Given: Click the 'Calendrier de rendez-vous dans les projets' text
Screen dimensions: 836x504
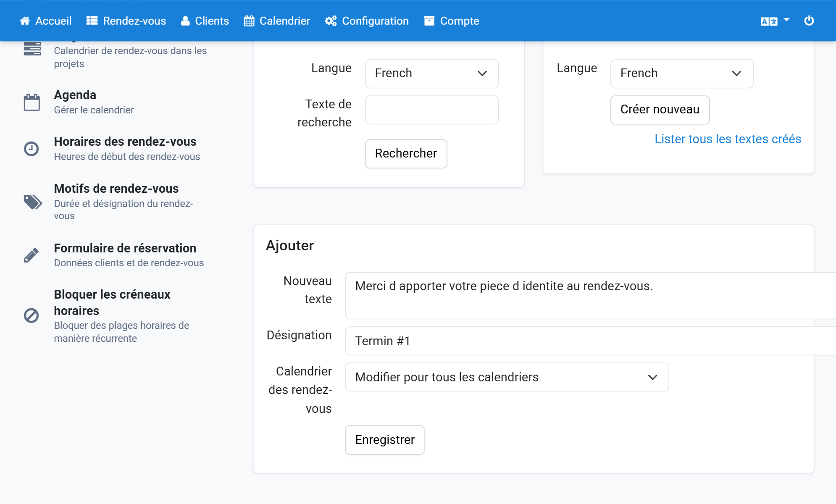Looking at the screenshot, I should tap(130, 57).
